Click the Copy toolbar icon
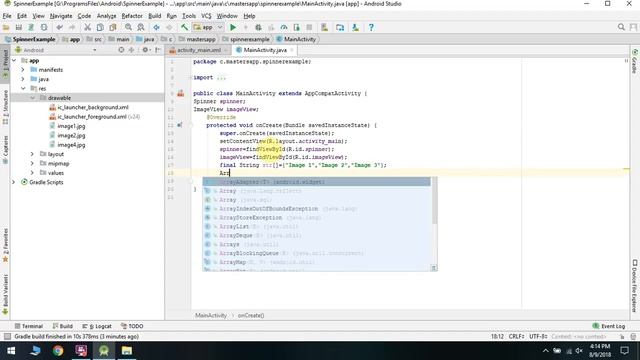 (x=100, y=27)
